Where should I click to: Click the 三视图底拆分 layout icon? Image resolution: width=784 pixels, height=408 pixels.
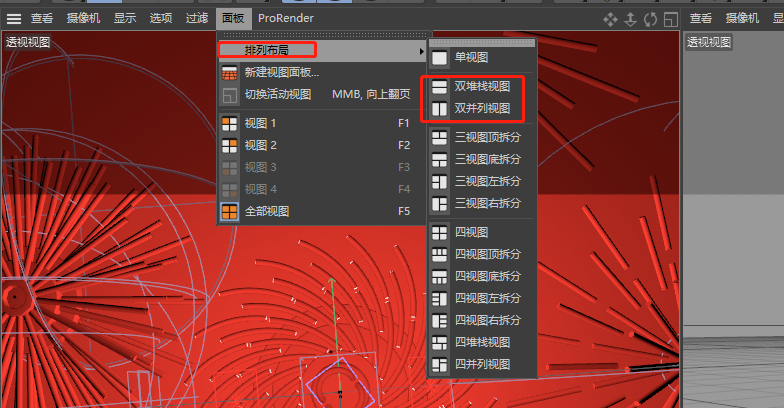point(440,160)
